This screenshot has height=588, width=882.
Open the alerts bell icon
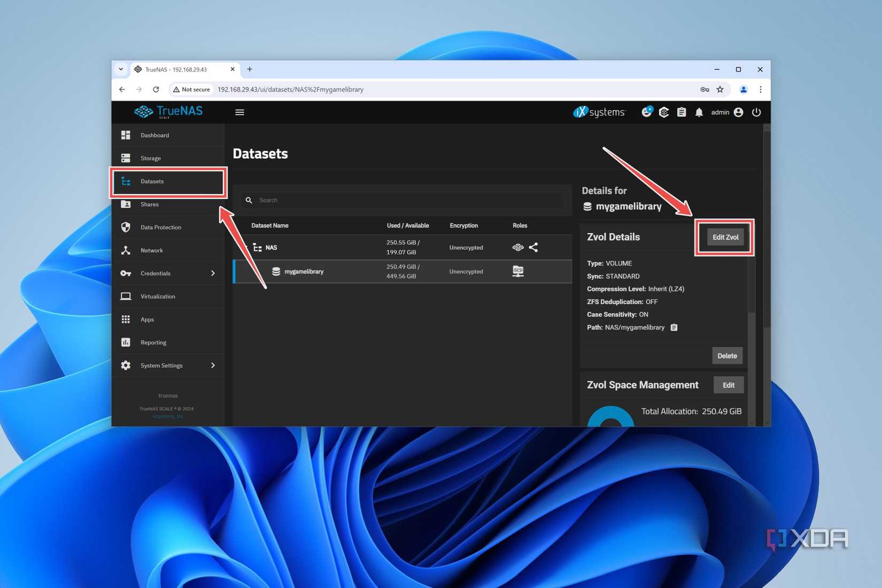699,112
